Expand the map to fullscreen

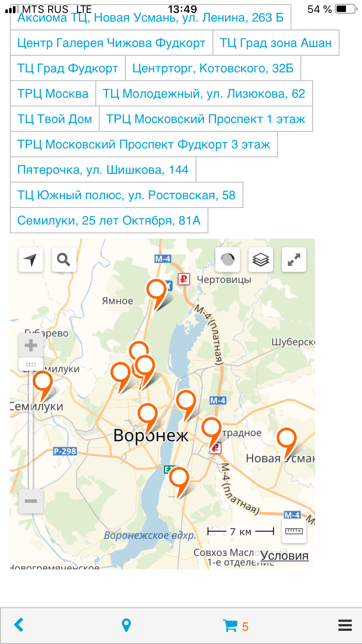(294, 259)
